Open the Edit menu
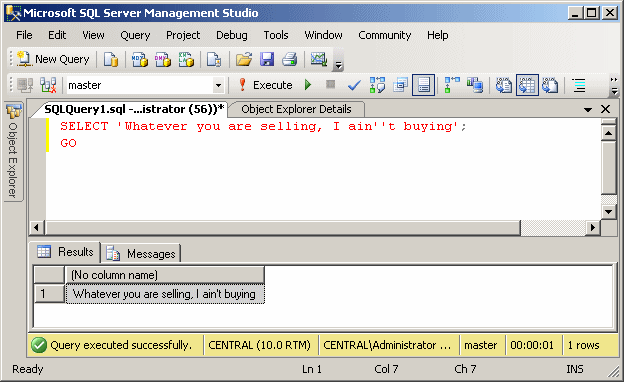Viewport: 624px width, 382px height. (57, 35)
